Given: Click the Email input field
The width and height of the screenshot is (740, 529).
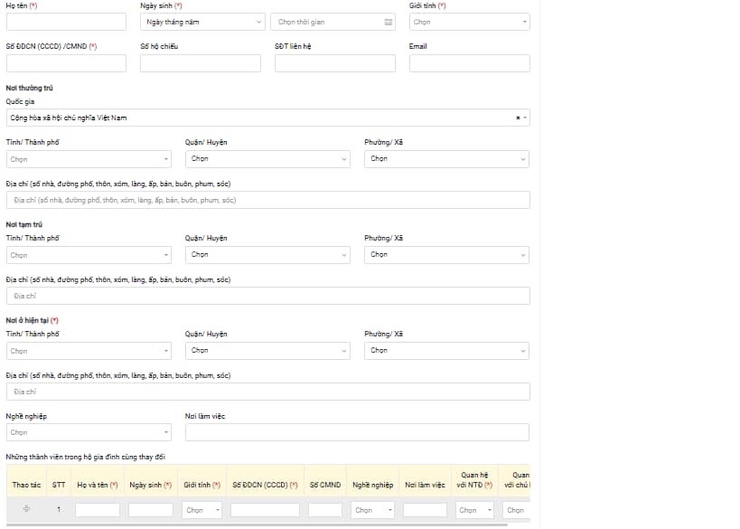Looking at the screenshot, I should point(469,63).
